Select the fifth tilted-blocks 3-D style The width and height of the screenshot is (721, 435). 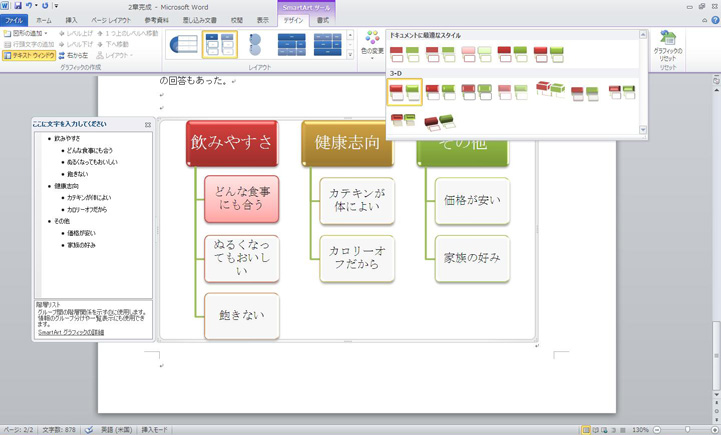tap(550, 89)
